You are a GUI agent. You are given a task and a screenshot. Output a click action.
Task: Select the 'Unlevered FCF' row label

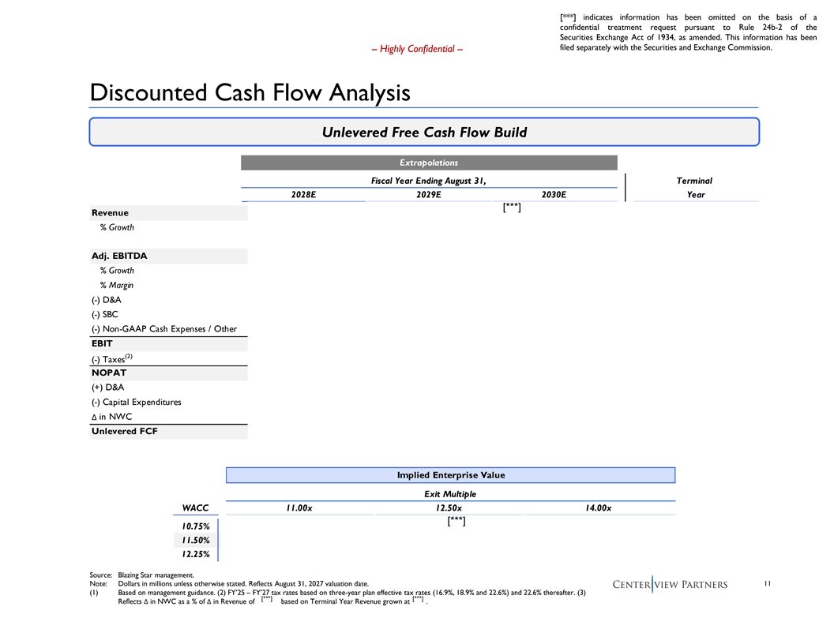point(125,431)
